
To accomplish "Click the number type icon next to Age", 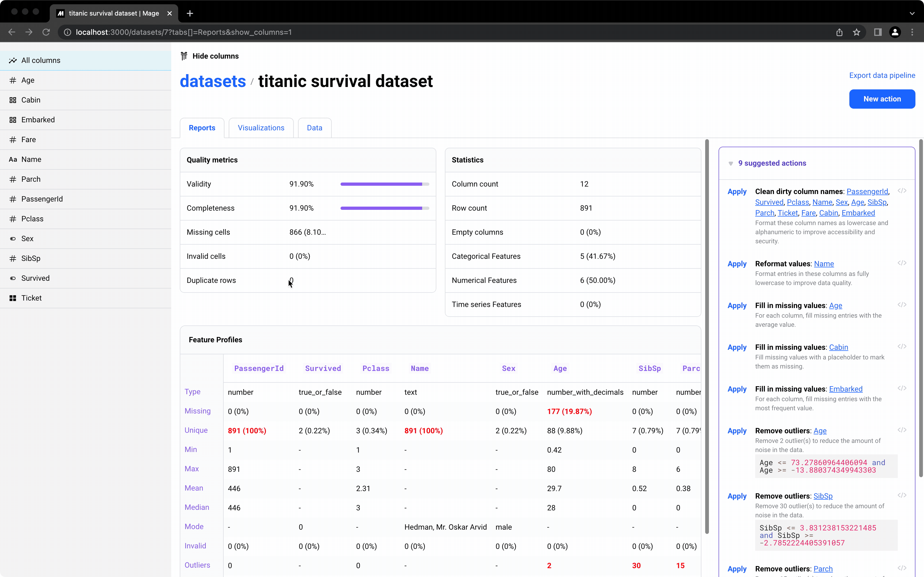I will pyautogui.click(x=13, y=80).
